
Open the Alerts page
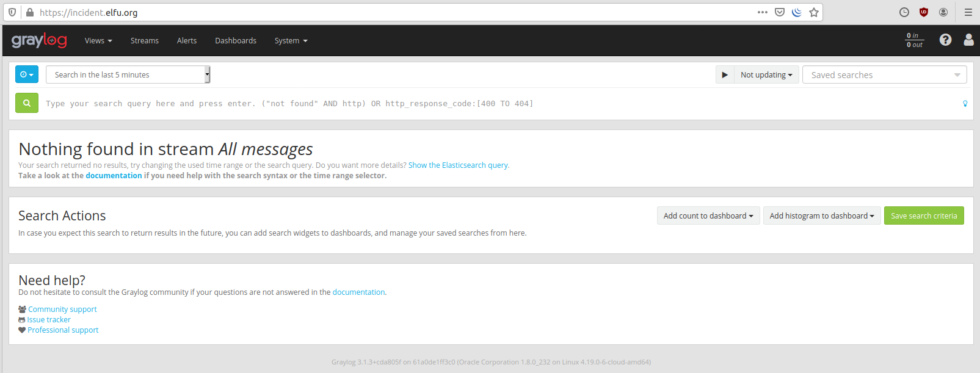[x=187, y=40]
